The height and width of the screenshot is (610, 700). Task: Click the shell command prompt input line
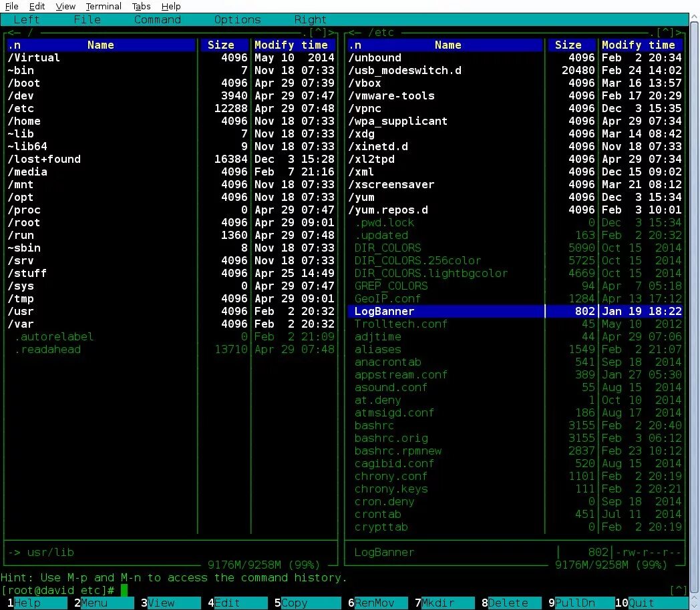[335, 591]
